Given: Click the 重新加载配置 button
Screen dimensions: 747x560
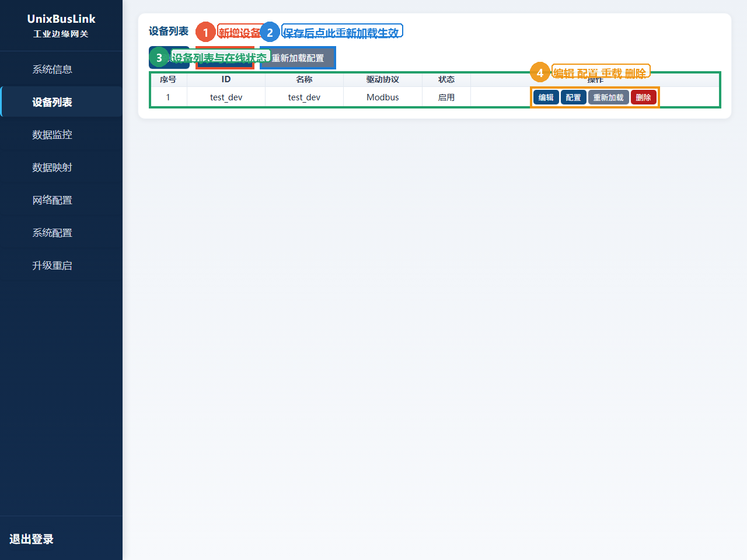Looking at the screenshot, I should coord(298,58).
